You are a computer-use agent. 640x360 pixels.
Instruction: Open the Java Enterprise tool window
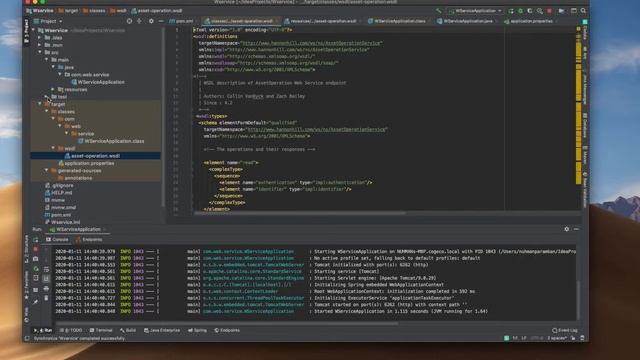tap(162, 330)
